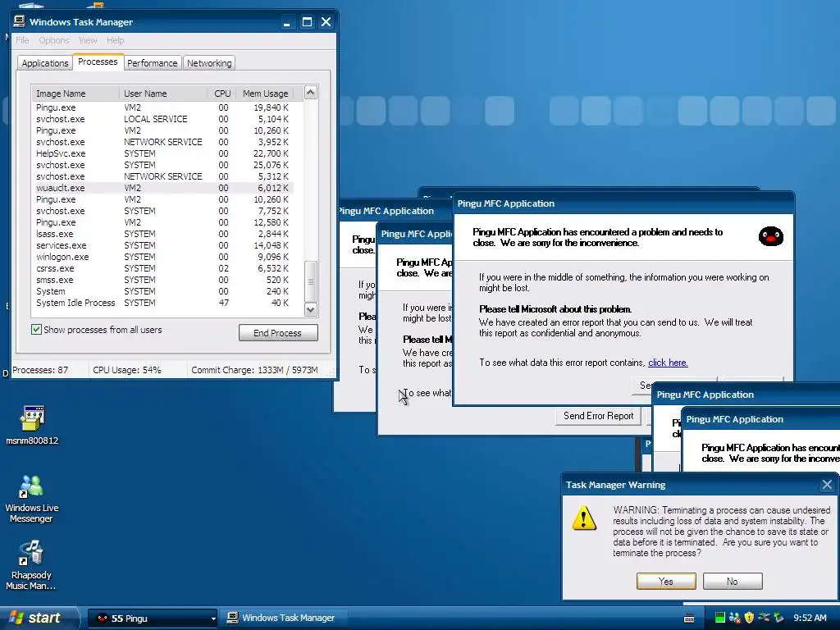Click the network connection tray icon
Screen dimensions: 840x630
click(764, 618)
